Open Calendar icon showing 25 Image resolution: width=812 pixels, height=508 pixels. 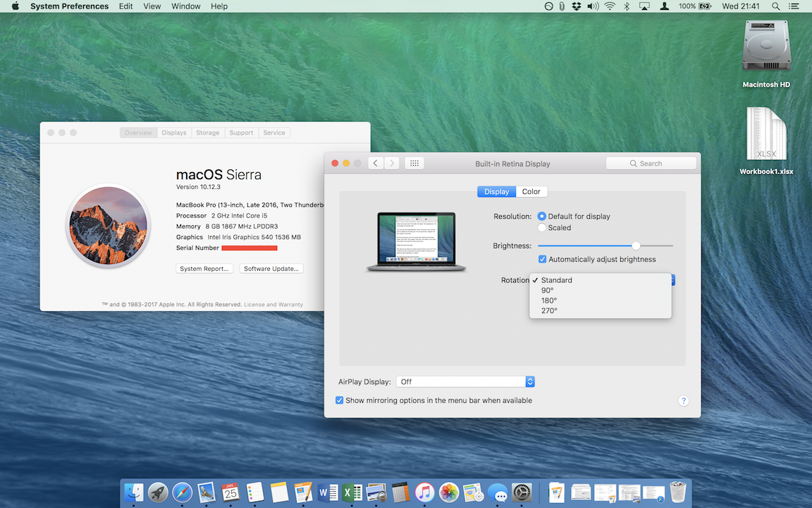230,492
